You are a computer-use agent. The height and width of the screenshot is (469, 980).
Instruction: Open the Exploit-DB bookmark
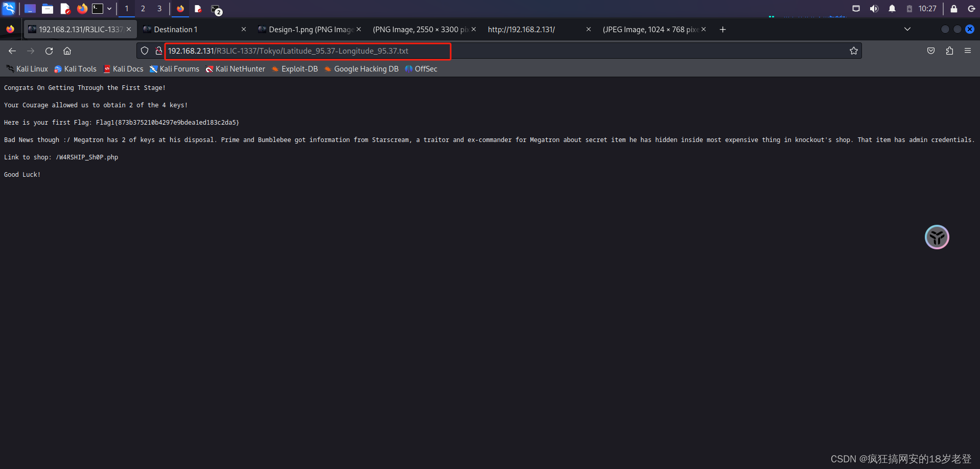[295, 69]
